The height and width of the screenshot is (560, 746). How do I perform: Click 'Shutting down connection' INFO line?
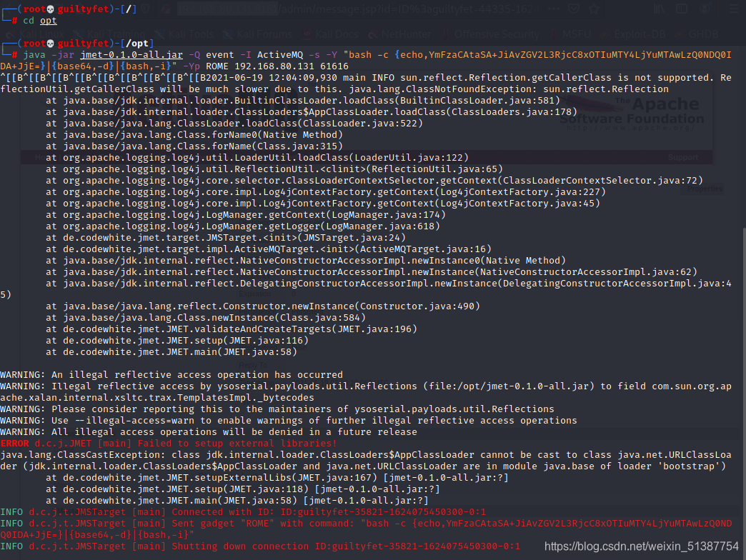(260, 546)
